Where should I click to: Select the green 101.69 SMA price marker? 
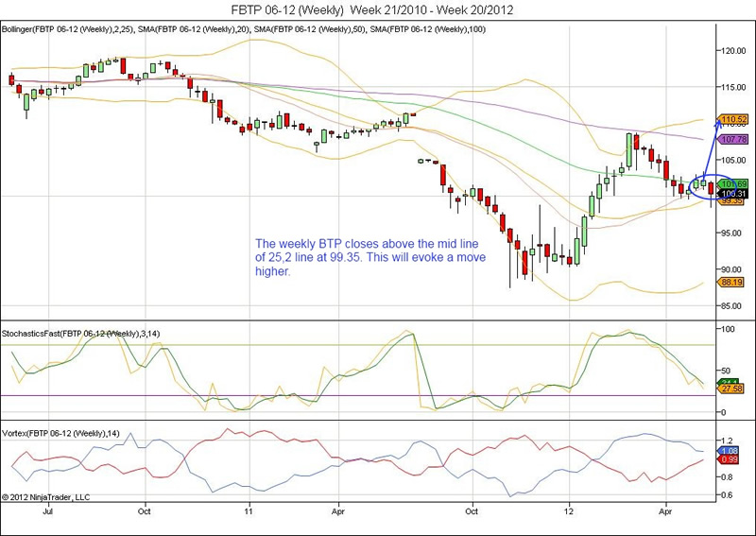pyautogui.click(x=733, y=183)
